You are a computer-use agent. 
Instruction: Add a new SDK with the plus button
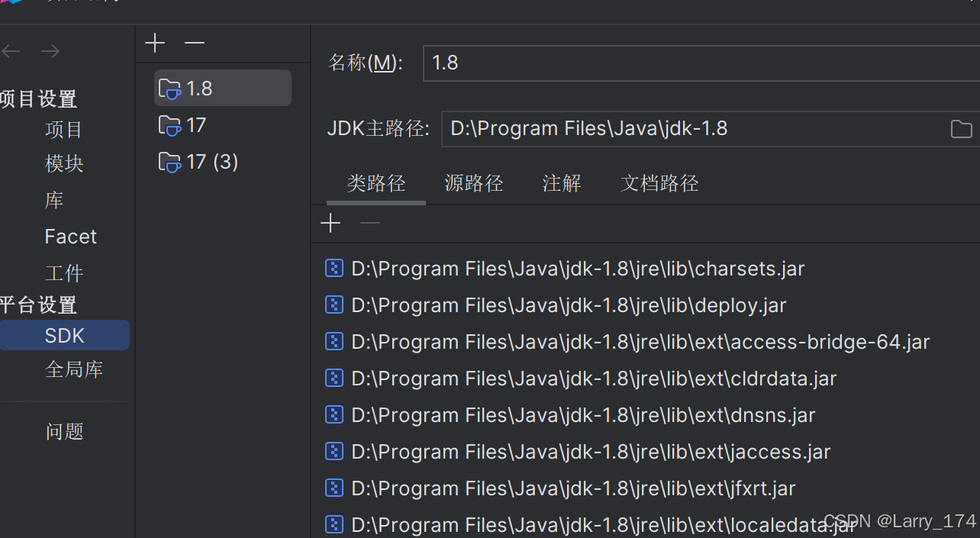coord(154,43)
